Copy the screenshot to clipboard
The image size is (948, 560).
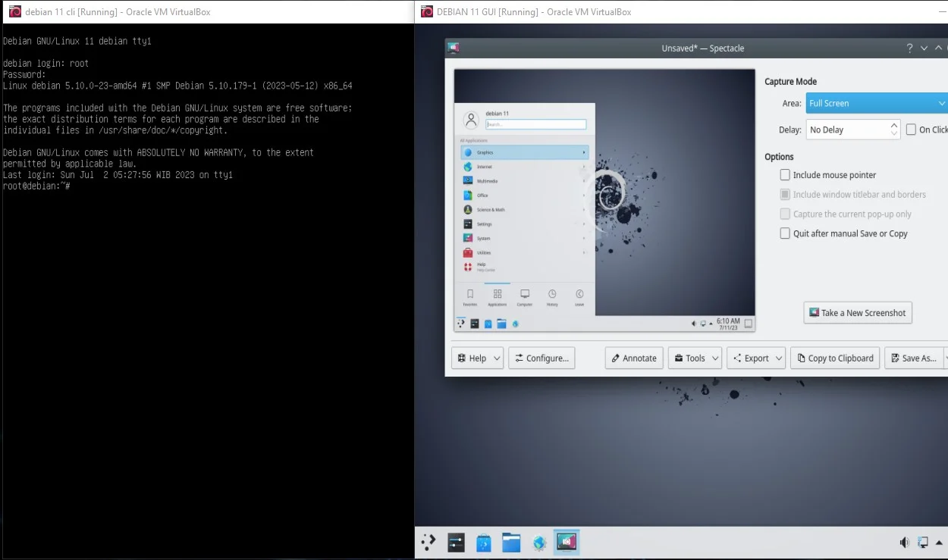pos(835,358)
